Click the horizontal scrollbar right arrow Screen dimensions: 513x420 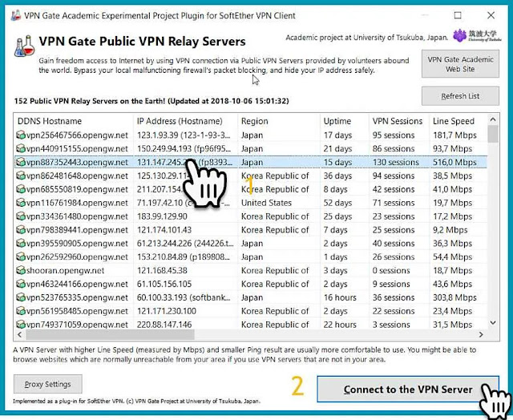(481, 334)
